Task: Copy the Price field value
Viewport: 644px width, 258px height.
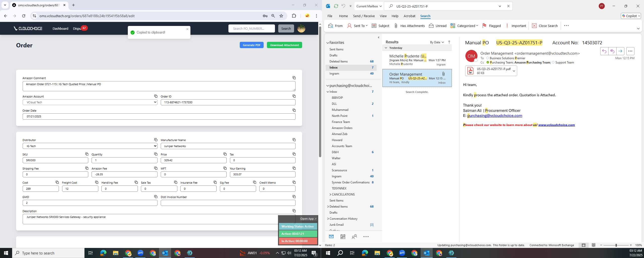Action: click(225, 154)
